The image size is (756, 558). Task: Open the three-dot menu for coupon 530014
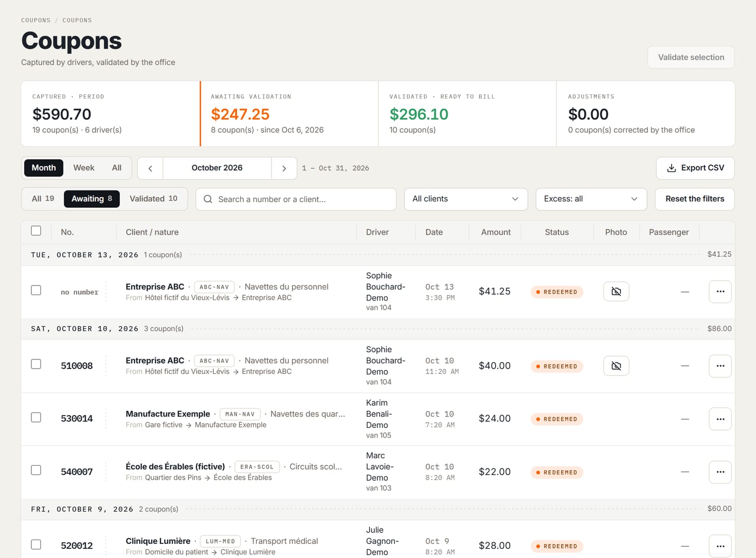pos(720,419)
